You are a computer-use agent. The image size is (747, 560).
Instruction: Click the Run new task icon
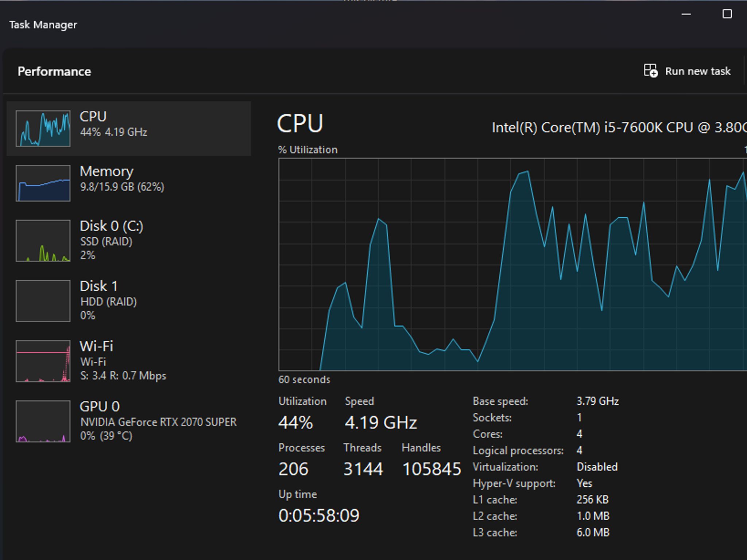click(651, 71)
